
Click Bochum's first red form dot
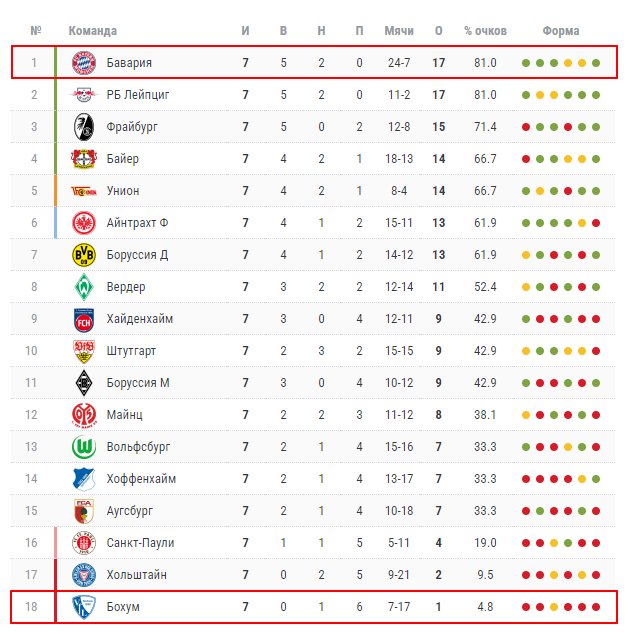point(526,607)
